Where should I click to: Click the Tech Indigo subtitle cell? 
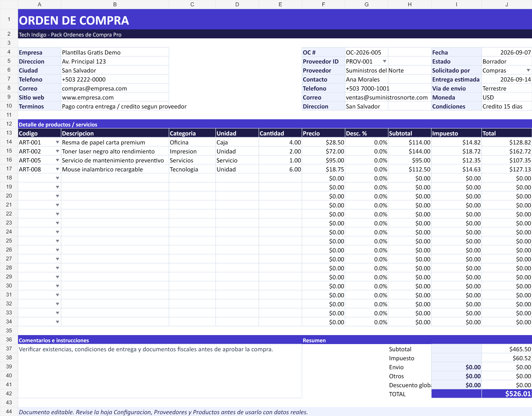point(275,34)
